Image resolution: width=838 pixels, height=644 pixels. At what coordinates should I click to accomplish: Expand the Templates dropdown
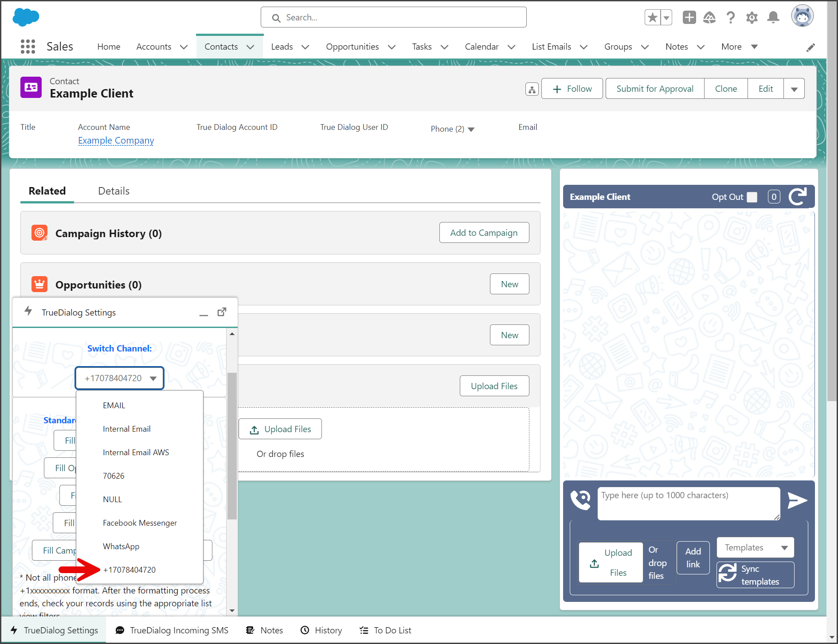pos(756,548)
